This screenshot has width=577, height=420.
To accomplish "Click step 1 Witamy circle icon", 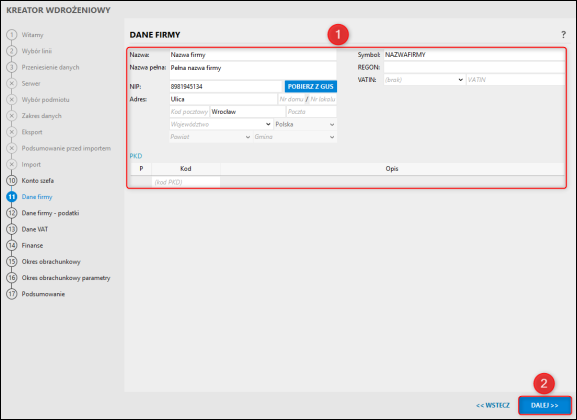I will tap(12, 35).
